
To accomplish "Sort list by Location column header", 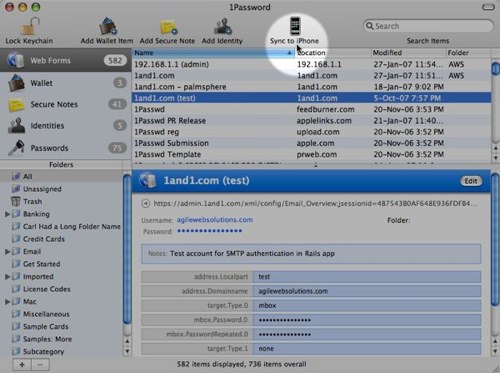I will point(333,53).
